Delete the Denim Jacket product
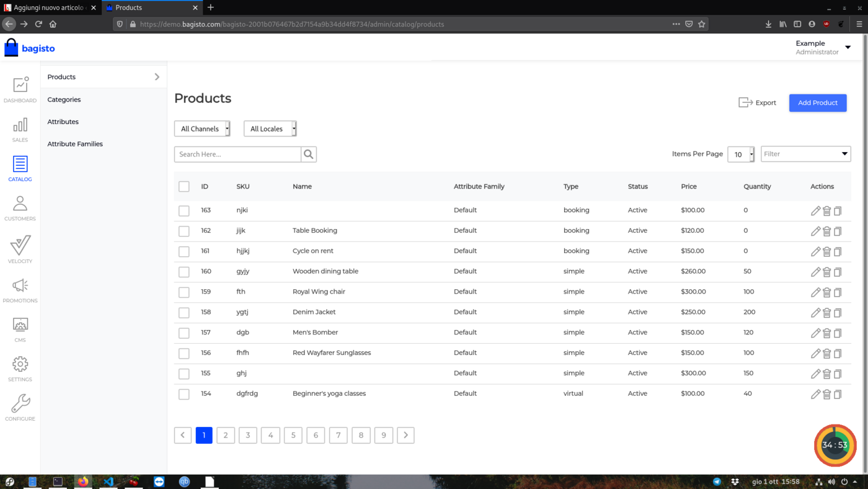Viewport: 868px width, 489px height. coord(826,313)
